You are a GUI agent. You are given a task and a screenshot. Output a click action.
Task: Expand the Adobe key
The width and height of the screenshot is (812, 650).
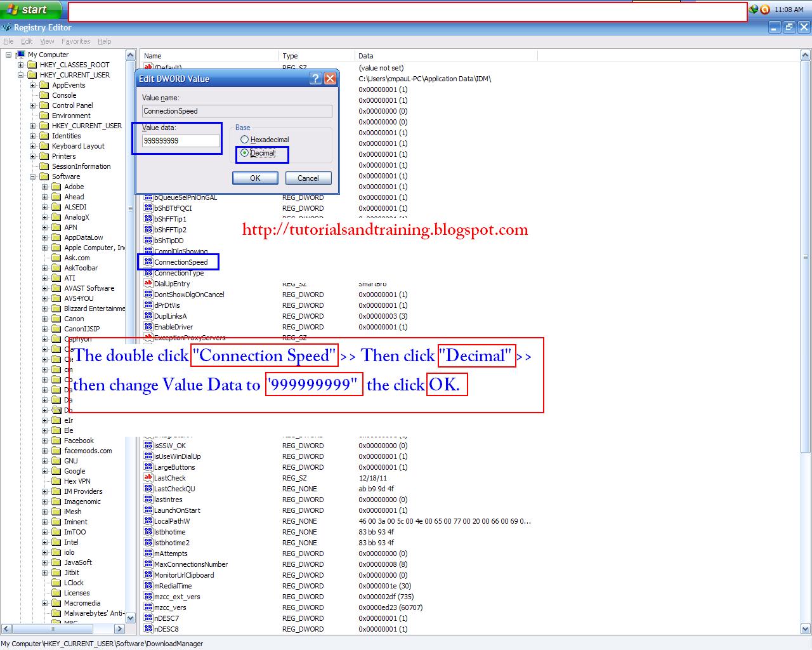[45, 187]
